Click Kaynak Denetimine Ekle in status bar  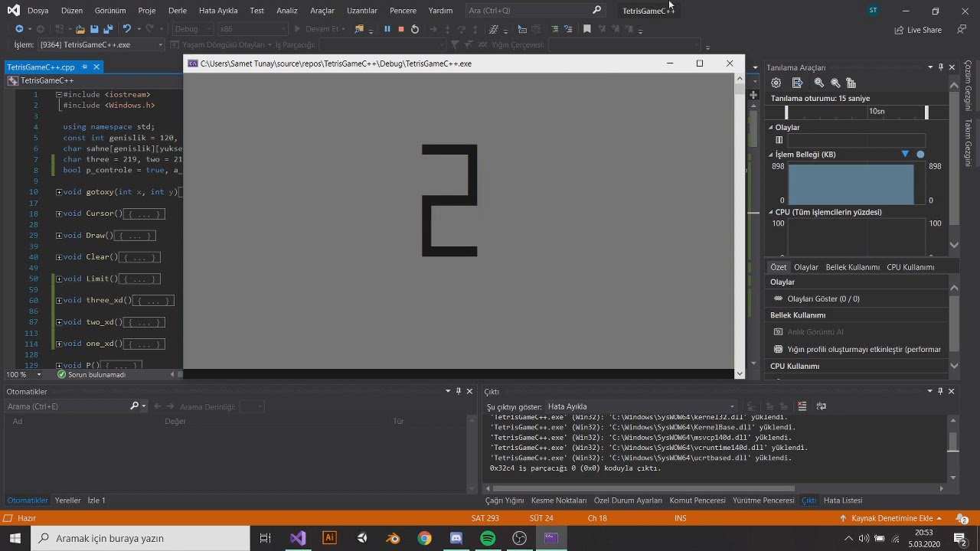(x=890, y=518)
